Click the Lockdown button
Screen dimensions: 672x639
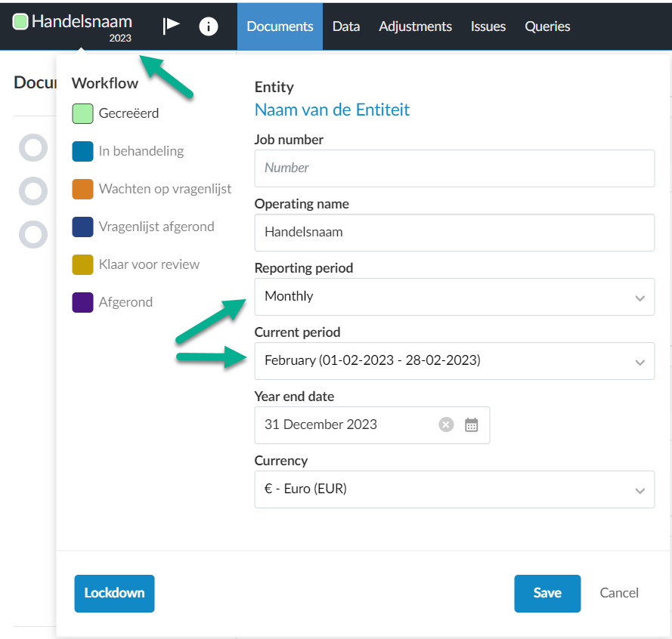coord(114,593)
